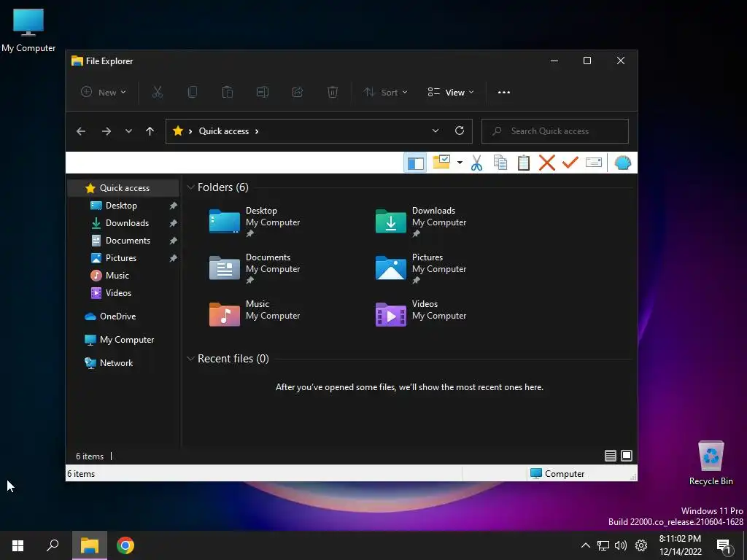747x560 pixels.
Task: Open the blue shell settings icon
Action: [x=623, y=163]
